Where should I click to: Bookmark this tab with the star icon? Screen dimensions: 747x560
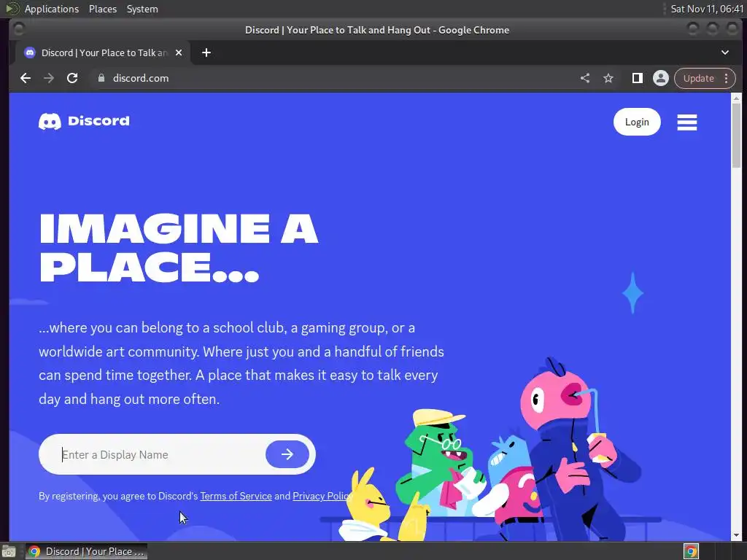tap(608, 78)
